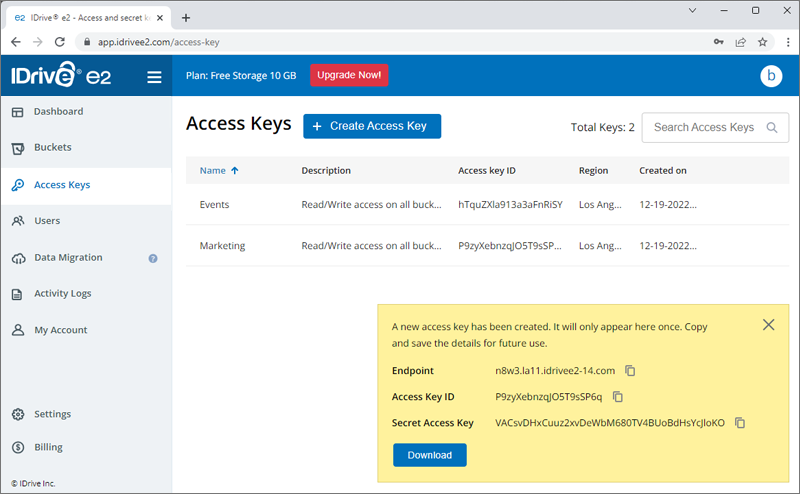The width and height of the screenshot is (800, 494).
Task: Click the Data Migration help question icon
Action: pyautogui.click(x=153, y=259)
